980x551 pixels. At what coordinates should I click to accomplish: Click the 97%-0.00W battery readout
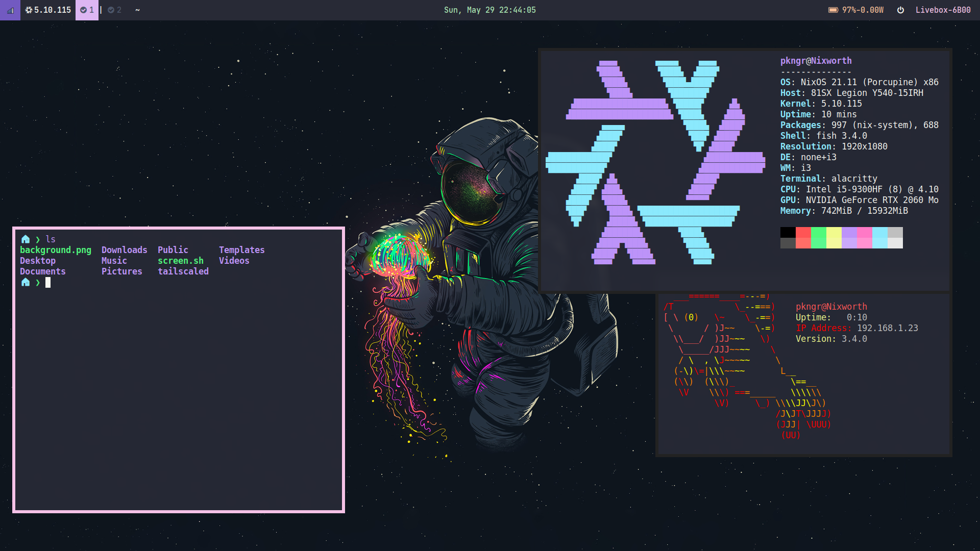pos(863,10)
